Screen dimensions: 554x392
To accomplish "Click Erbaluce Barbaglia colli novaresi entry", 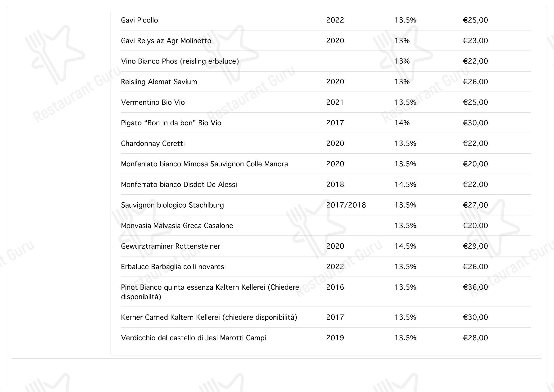I will click(173, 267).
